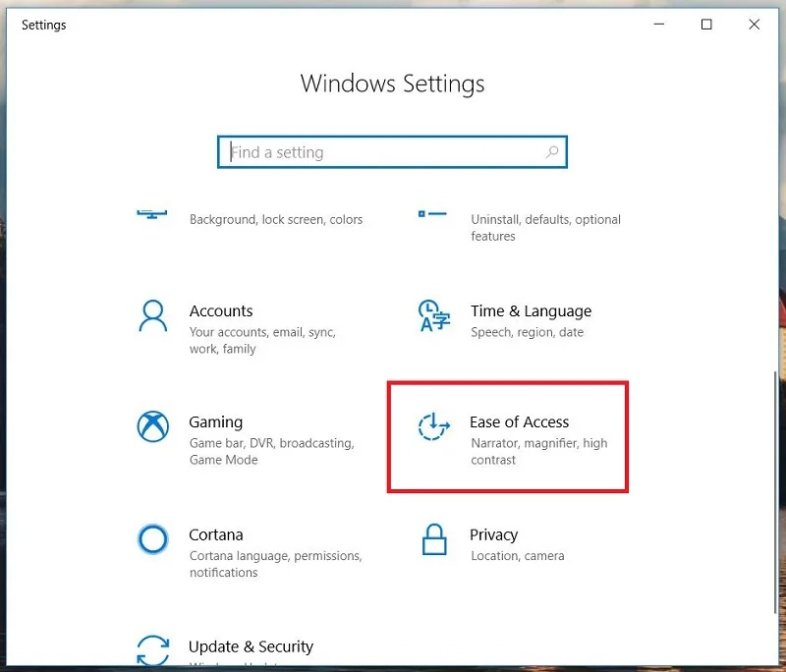Select the Ease of Access label

520,422
